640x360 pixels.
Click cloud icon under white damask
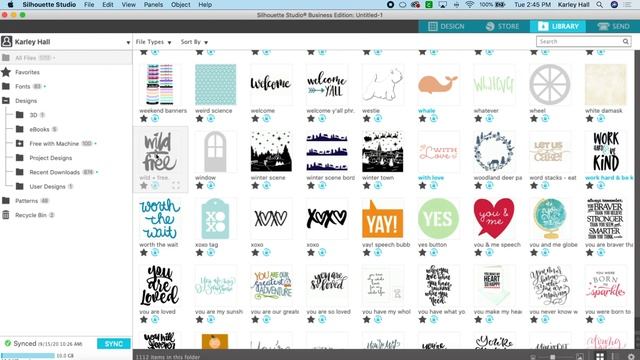(x=601, y=118)
